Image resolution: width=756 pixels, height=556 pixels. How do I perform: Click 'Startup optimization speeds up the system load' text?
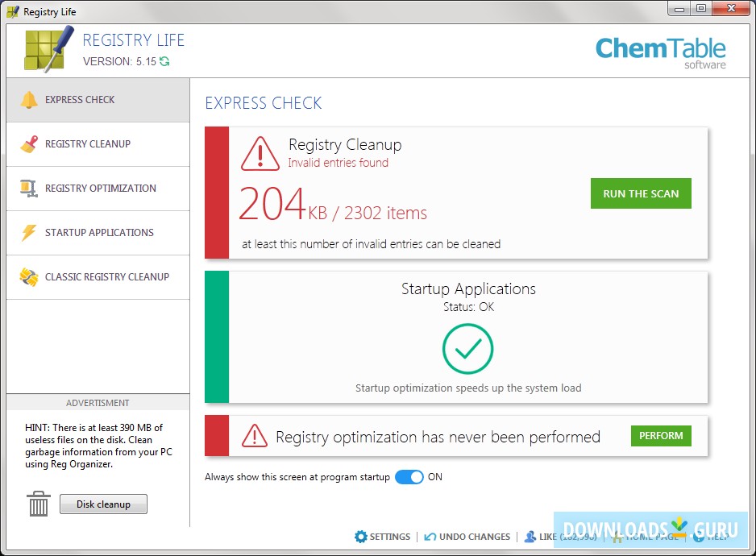(x=468, y=388)
